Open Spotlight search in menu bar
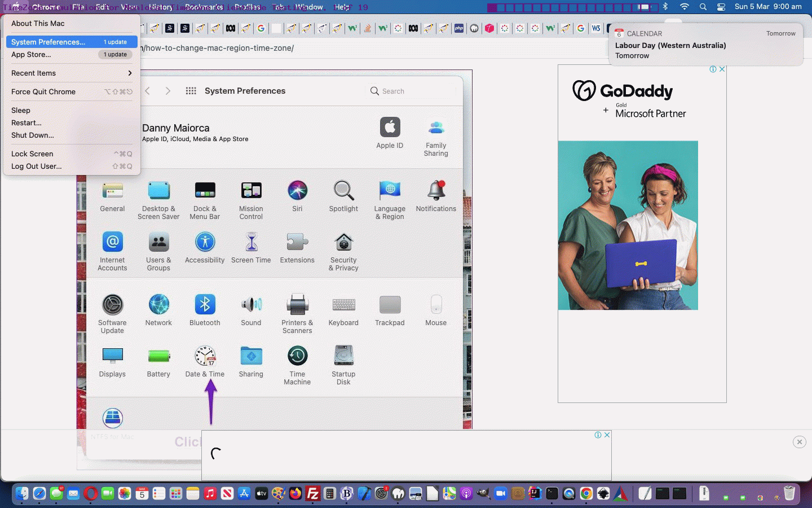Viewport: 812px width, 508px height. click(703, 7)
